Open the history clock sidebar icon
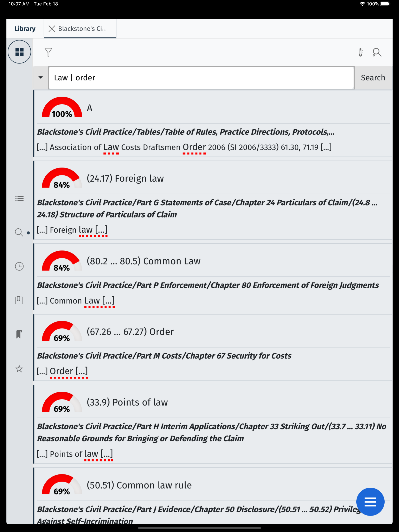Screen dimensions: 399x532 [x=19, y=266]
